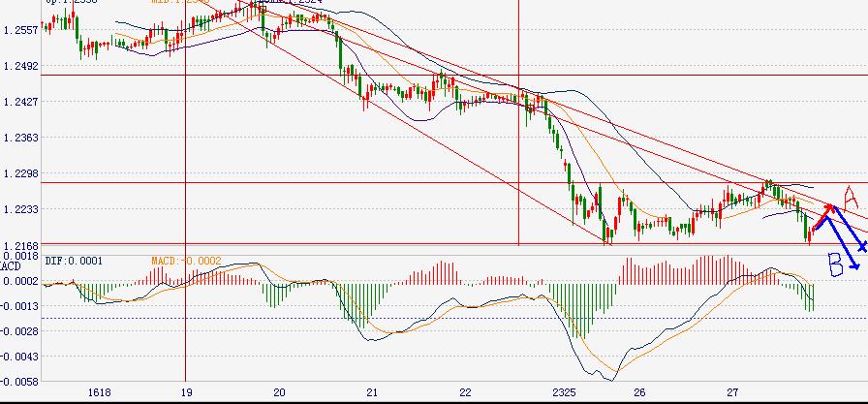Select the 1618 date label on time axis
868x404 pixels.
(x=100, y=393)
